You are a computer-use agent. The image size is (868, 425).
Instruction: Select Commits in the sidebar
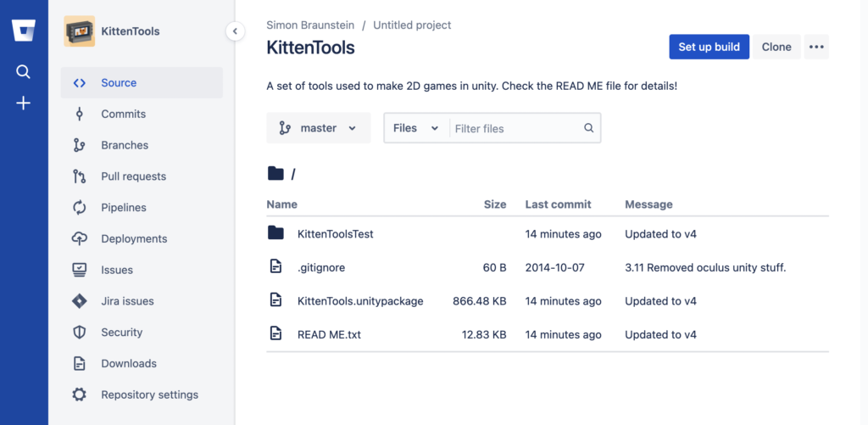[x=142, y=115]
